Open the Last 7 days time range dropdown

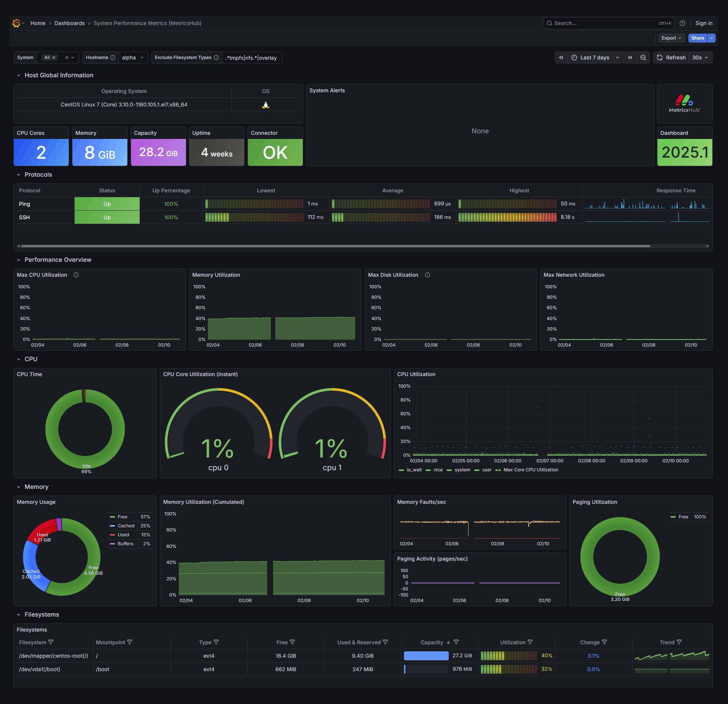[x=594, y=58]
